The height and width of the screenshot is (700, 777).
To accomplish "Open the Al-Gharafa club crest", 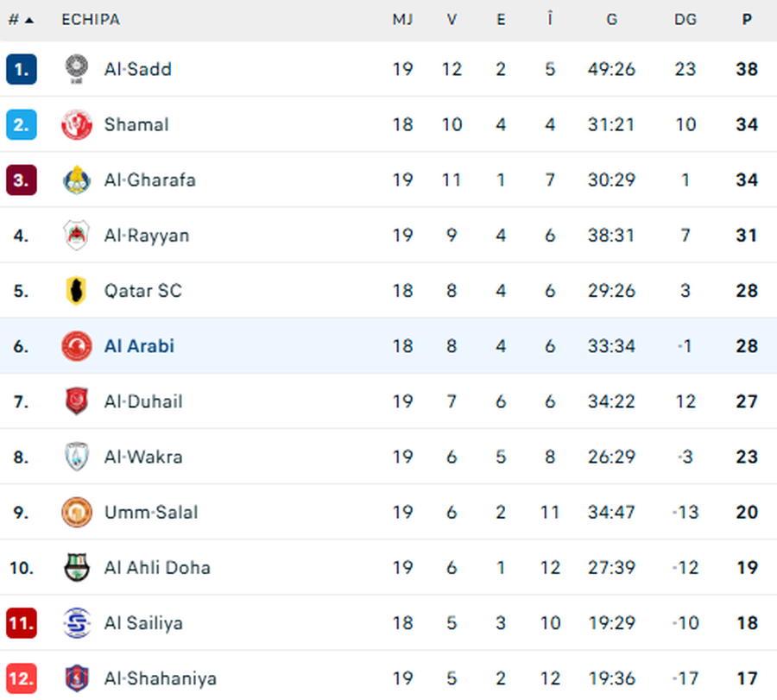I will [x=77, y=180].
